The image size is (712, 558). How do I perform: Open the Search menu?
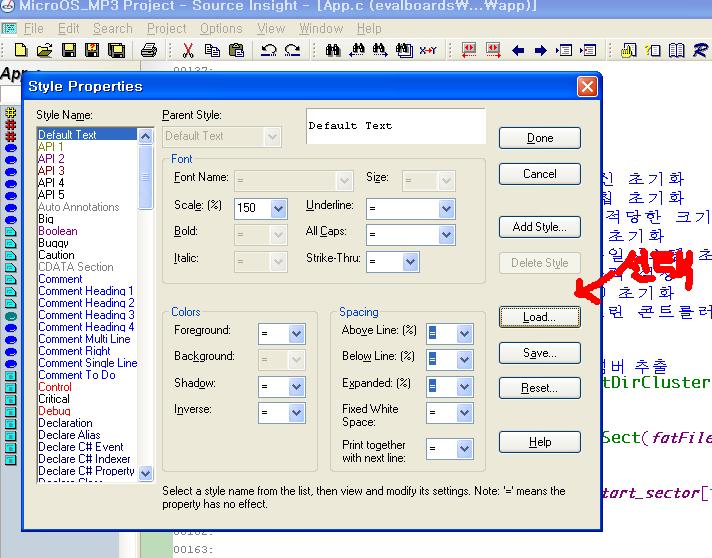pos(113,29)
